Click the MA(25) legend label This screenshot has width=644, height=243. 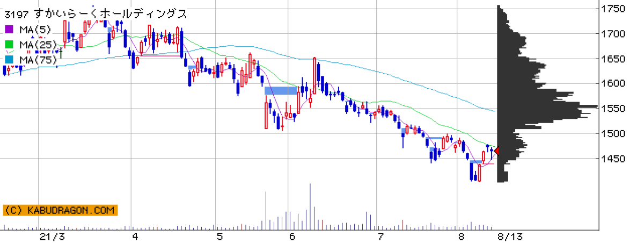pyautogui.click(x=38, y=44)
